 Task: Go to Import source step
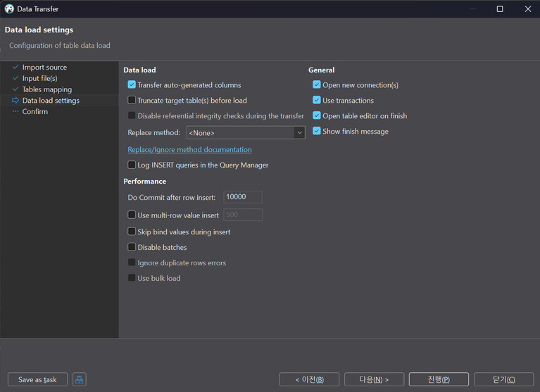pos(44,67)
